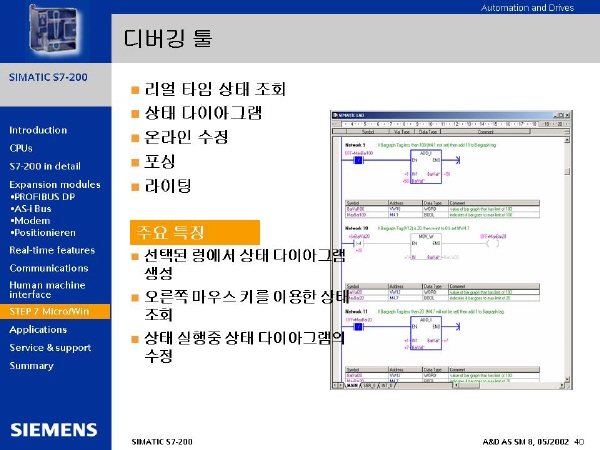
Task: Select Expansion modules in sidebar
Action: click(x=55, y=184)
